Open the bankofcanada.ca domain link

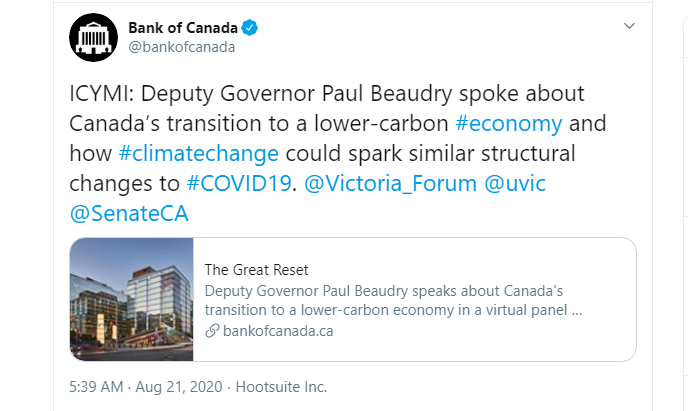(x=278, y=331)
